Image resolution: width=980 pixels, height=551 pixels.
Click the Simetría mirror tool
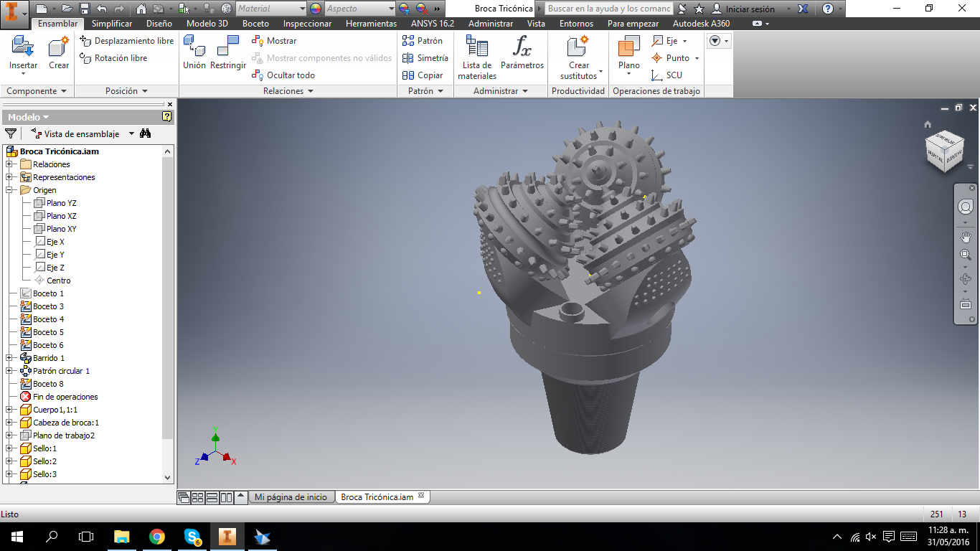point(425,58)
